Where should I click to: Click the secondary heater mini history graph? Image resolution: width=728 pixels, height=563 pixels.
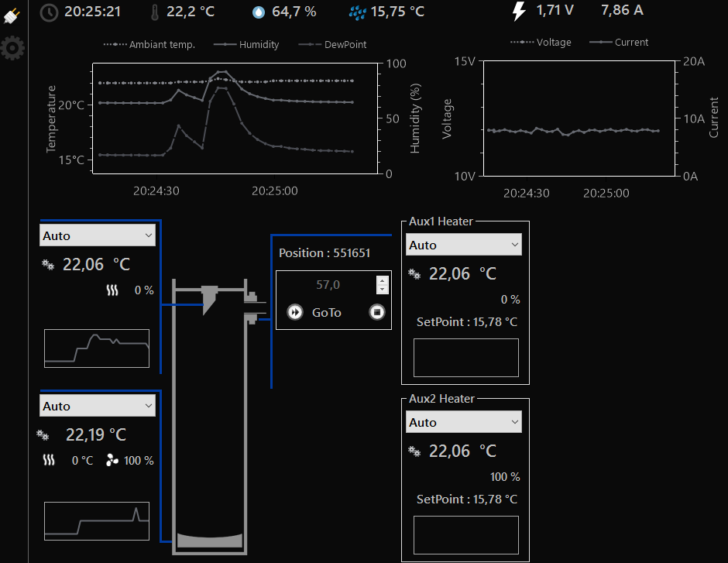[x=97, y=348]
